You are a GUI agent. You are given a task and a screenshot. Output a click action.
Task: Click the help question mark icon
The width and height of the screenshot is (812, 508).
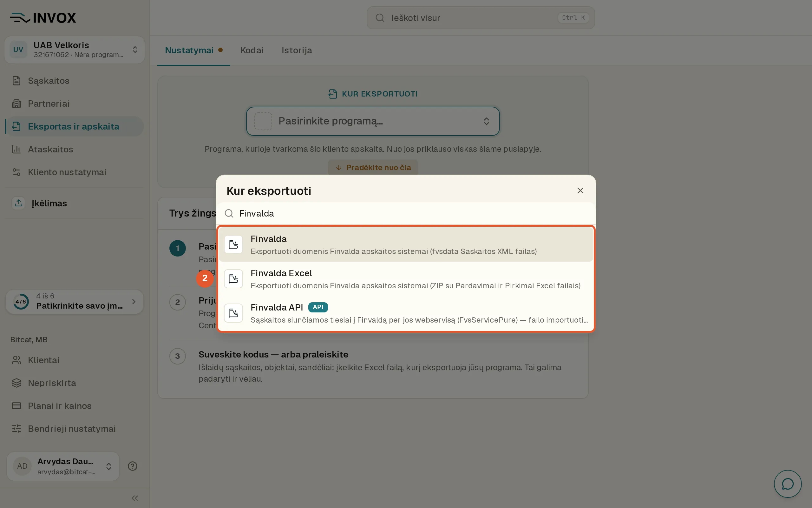[x=133, y=466]
